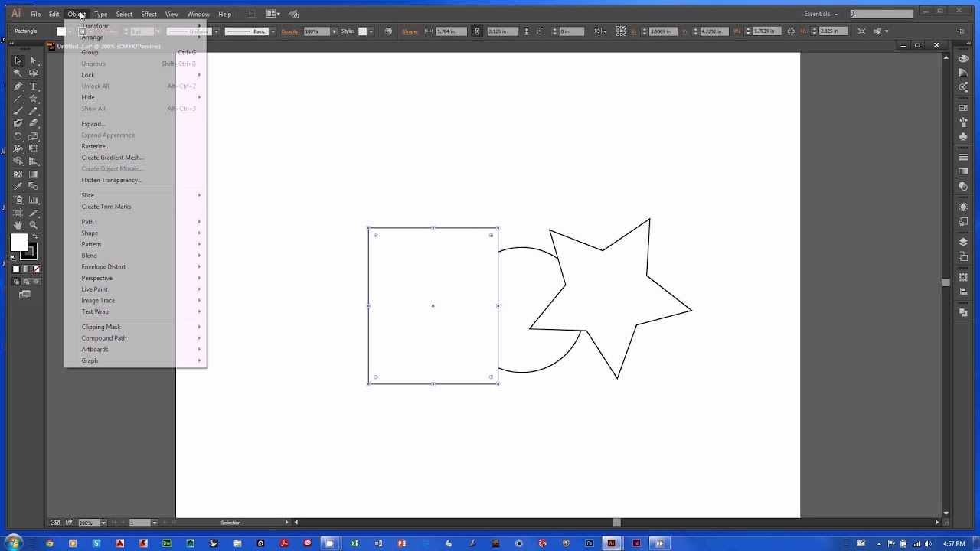This screenshot has width=980, height=551.
Task: Open the Opacity value dropdown
Action: (x=334, y=31)
